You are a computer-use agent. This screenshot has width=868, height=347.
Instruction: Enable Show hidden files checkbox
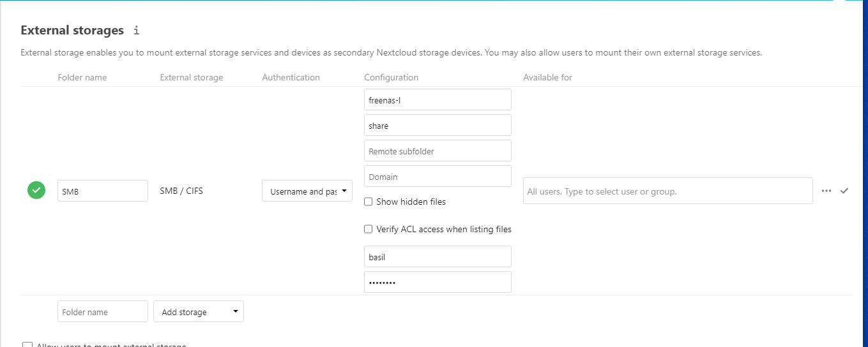pyautogui.click(x=368, y=202)
